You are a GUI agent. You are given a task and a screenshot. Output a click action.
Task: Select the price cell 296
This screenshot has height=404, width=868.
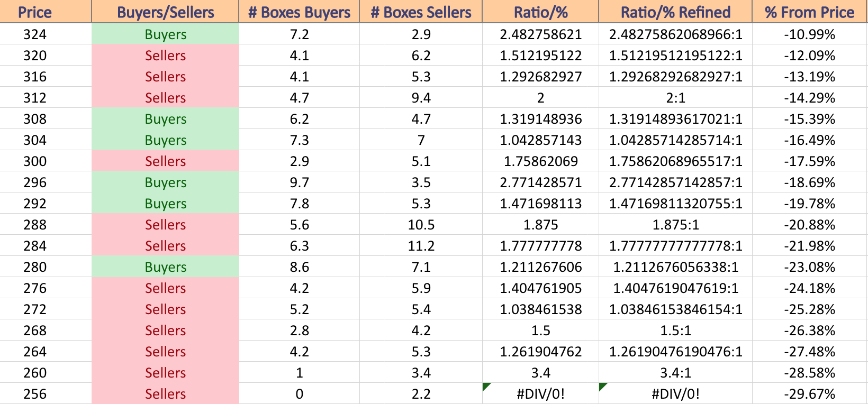tap(35, 182)
